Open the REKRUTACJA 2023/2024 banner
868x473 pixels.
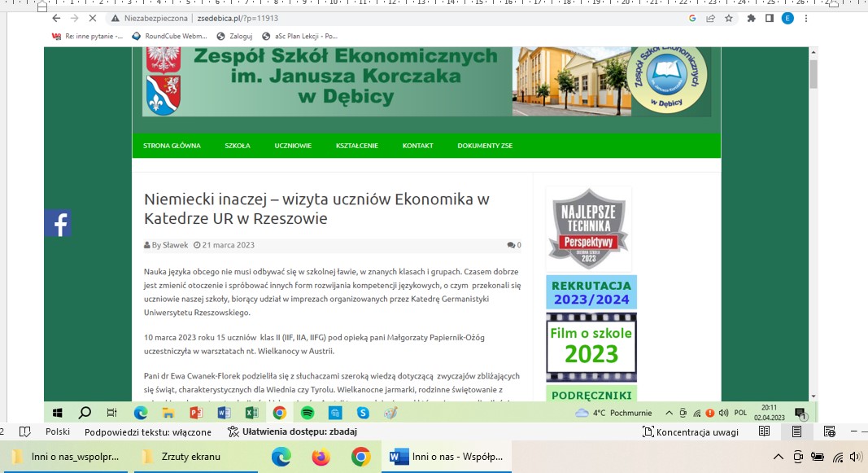591,292
